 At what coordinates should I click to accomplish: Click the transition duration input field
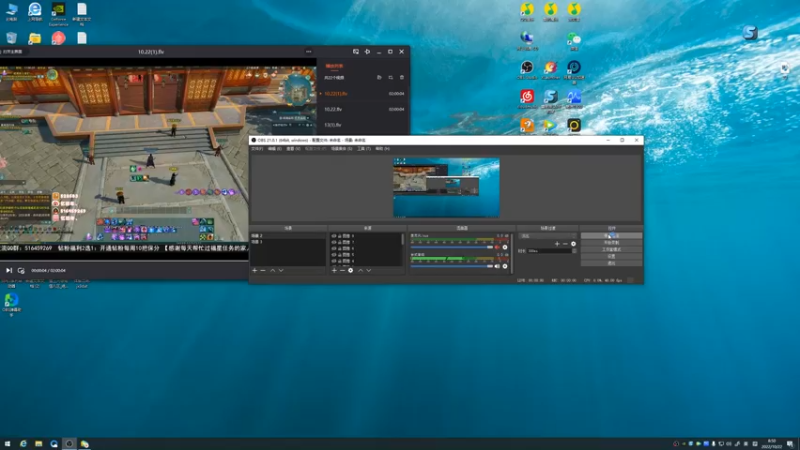(550, 251)
